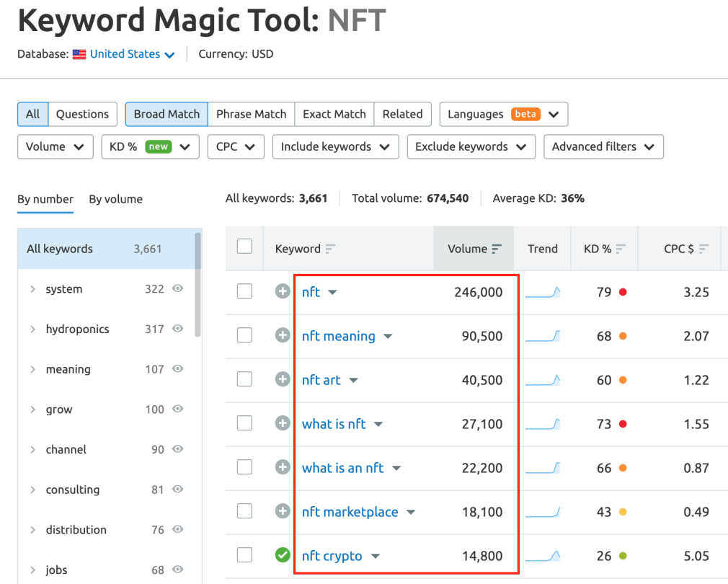The height and width of the screenshot is (584, 728).
Task: Expand the 'hydroponics' keyword group
Action: pos(32,329)
